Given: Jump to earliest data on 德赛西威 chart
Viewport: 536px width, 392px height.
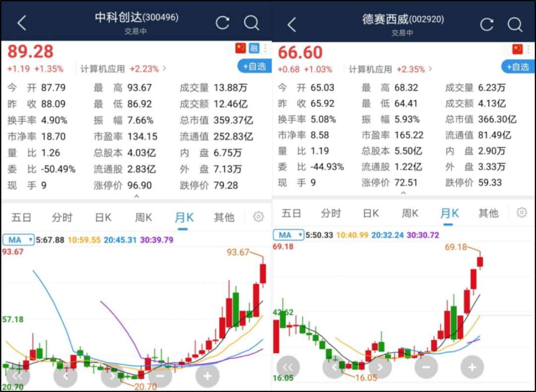Looking at the screenshot, I should [288, 367].
